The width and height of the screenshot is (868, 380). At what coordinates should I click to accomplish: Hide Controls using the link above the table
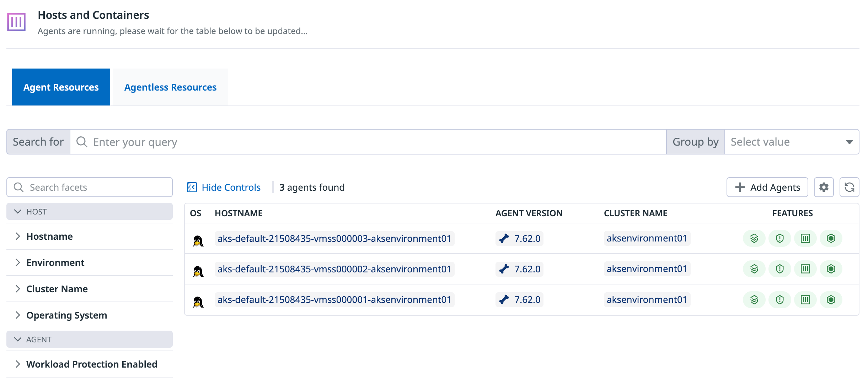coord(231,187)
